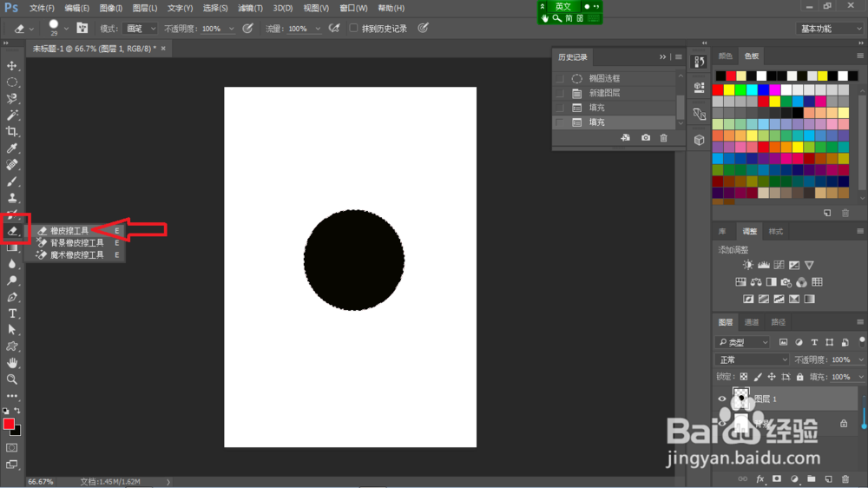
Task: Change the screen mode
Action: pos(11,465)
